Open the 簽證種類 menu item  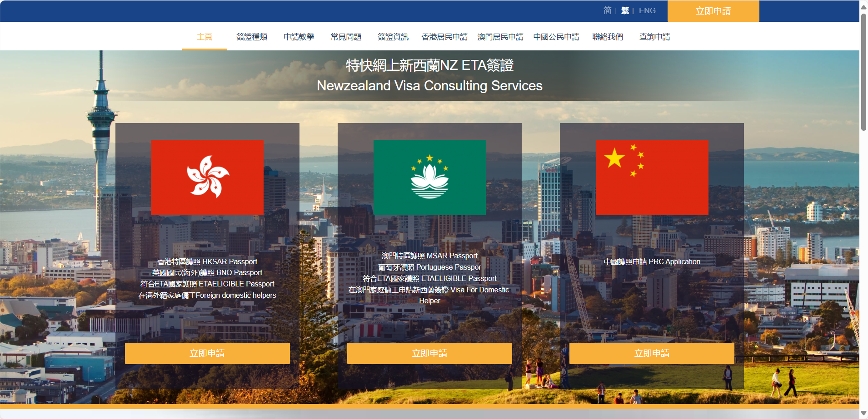(252, 37)
